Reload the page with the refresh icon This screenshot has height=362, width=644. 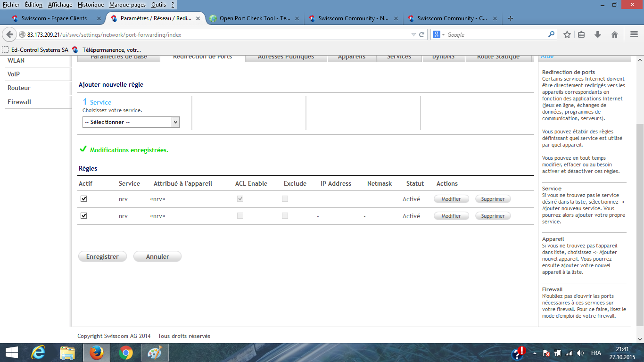(422, 35)
